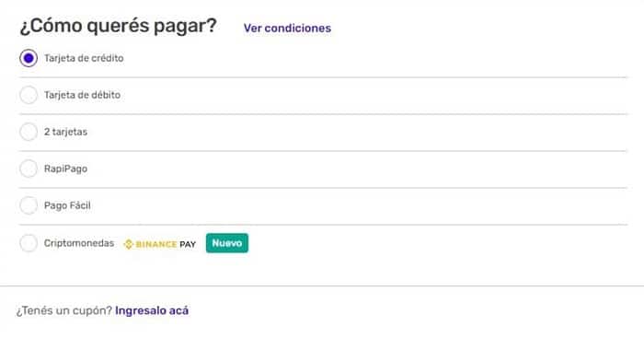Image resolution: width=644 pixels, height=338 pixels.
Task: Click the Pago Fácil label text
Action: (x=67, y=205)
